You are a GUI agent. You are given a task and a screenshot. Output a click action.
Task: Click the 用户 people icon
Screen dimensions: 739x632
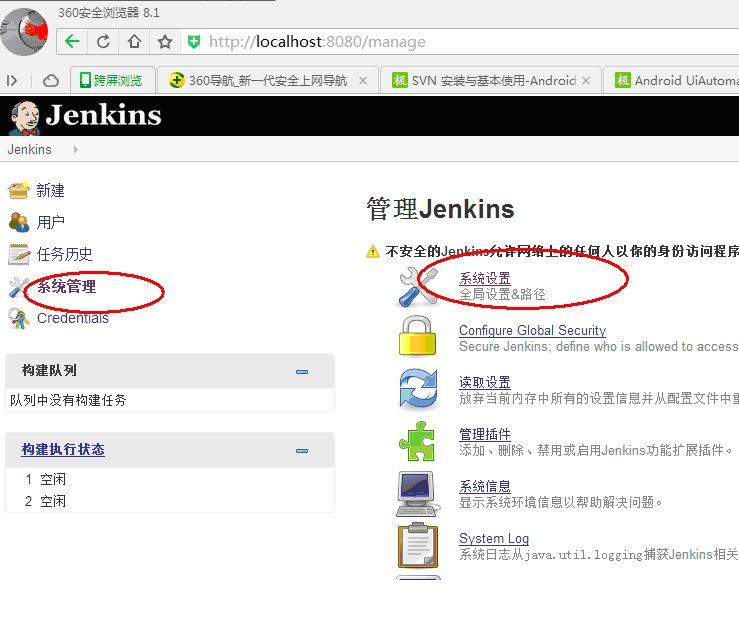(x=19, y=222)
